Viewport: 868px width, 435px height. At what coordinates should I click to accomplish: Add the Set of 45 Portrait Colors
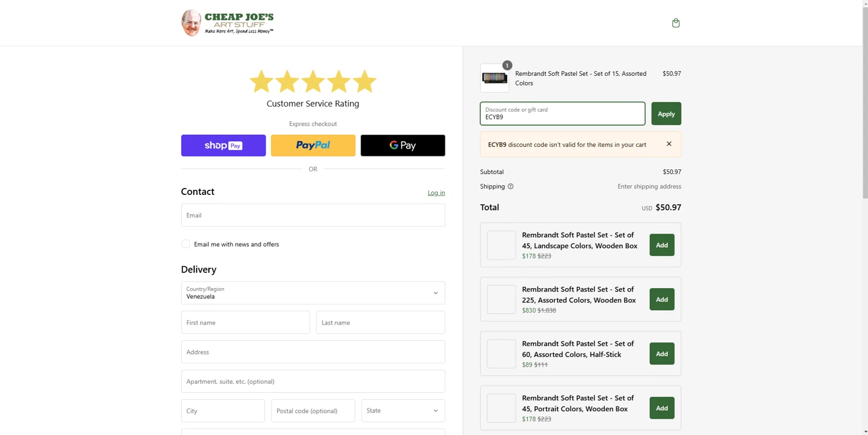click(662, 408)
